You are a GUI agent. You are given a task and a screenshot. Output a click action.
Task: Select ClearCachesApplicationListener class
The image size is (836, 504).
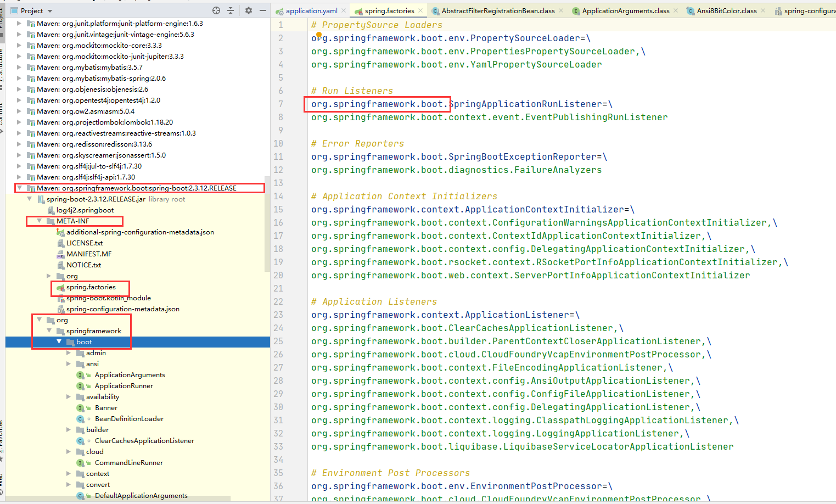click(144, 440)
